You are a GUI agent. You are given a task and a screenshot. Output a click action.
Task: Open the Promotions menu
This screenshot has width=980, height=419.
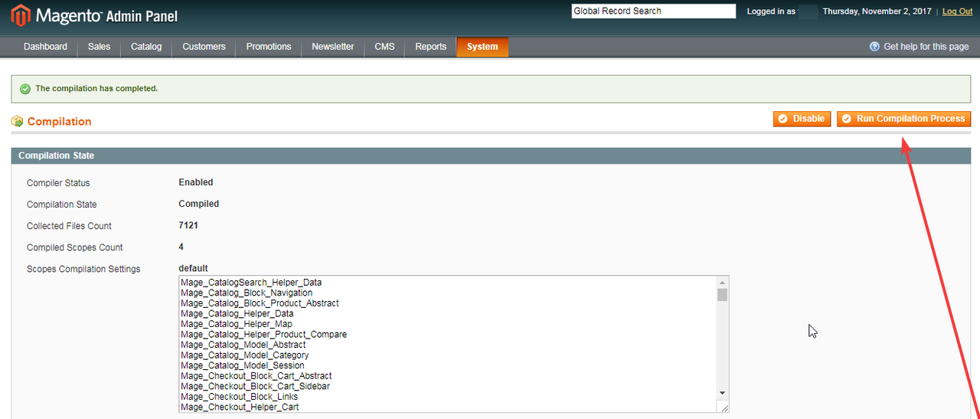click(269, 47)
